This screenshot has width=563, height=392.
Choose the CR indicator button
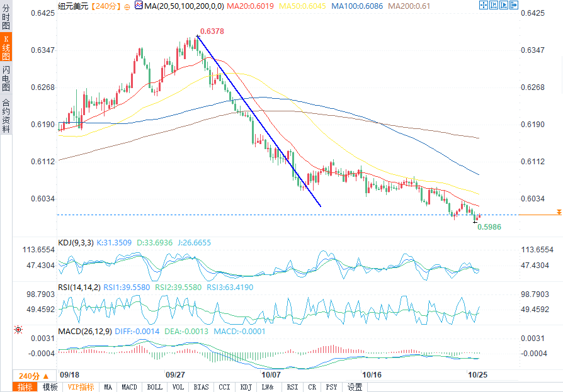312,387
